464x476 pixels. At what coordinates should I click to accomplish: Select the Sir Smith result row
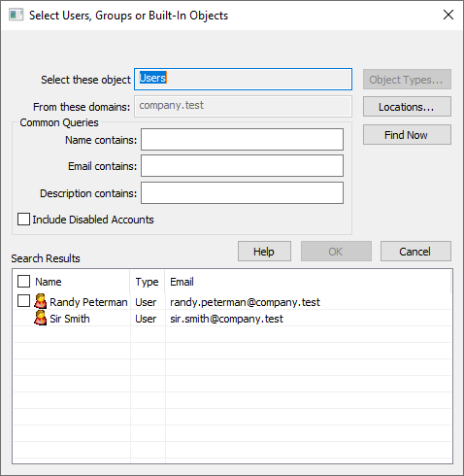232,319
